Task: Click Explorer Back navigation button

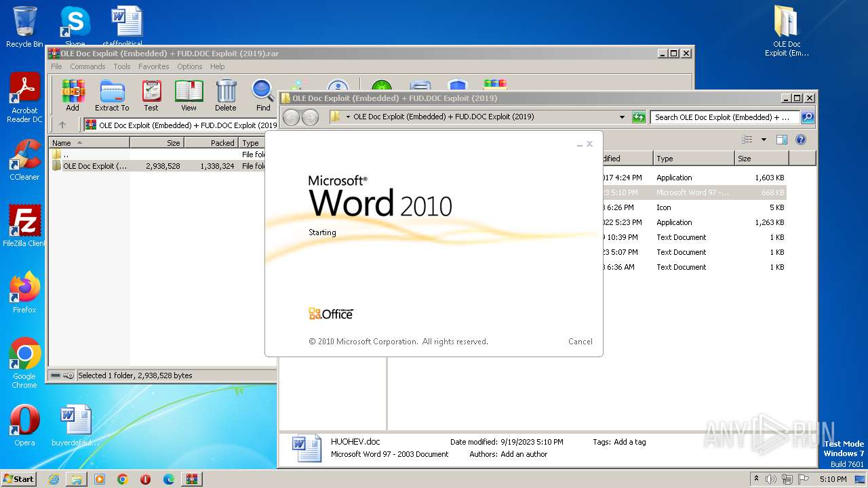Action: point(292,117)
